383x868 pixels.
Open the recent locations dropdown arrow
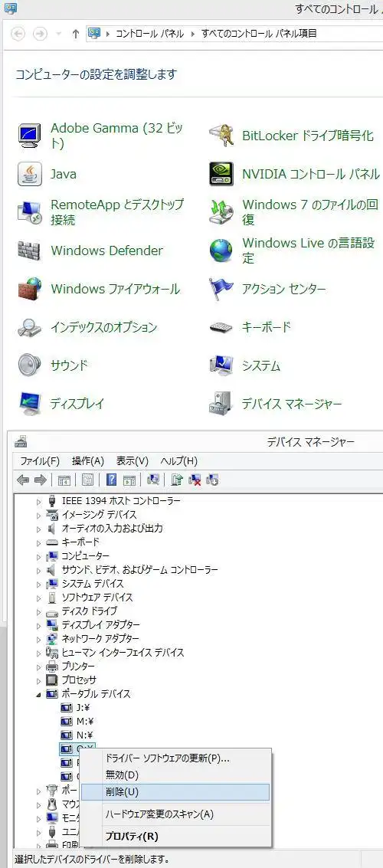59,34
